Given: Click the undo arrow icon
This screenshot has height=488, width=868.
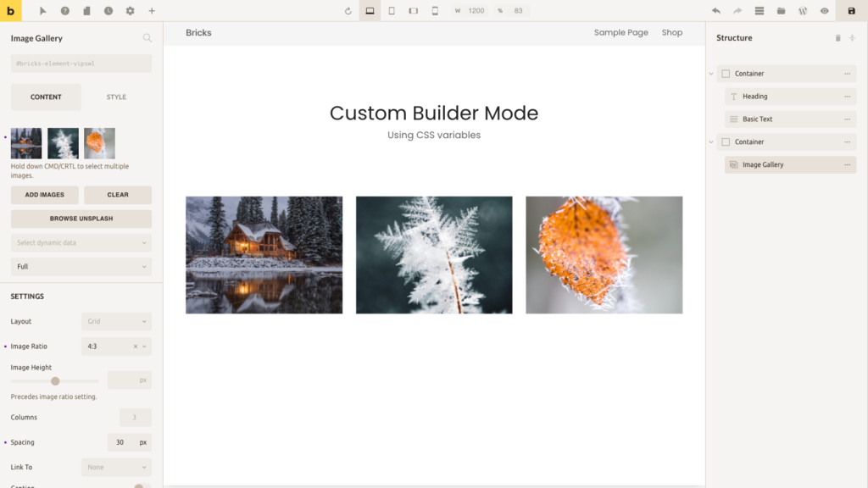Looking at the screenshot, I should point(716,11).
